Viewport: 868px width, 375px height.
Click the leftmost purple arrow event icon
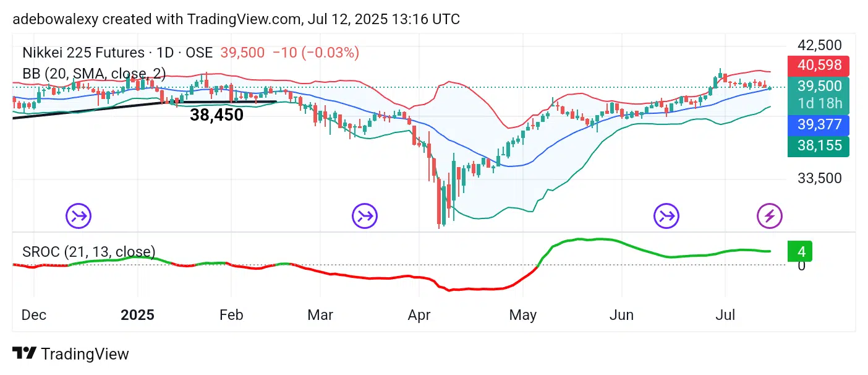tap(79, 216)
